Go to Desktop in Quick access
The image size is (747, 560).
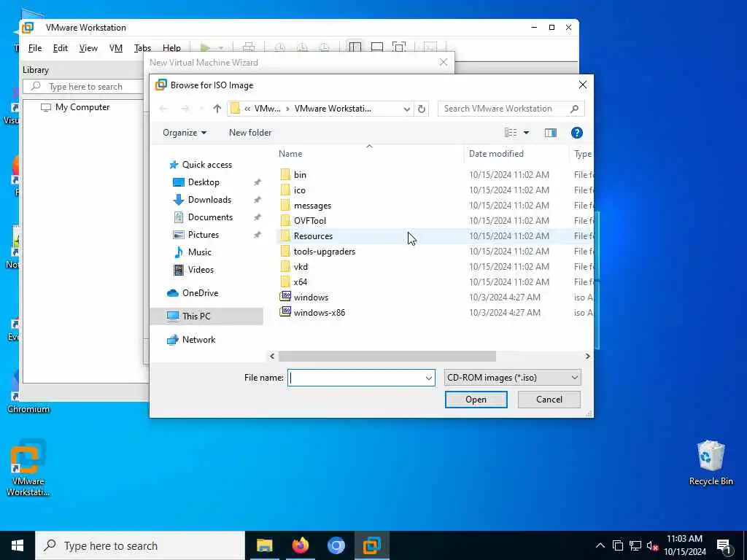coord(204,182)
